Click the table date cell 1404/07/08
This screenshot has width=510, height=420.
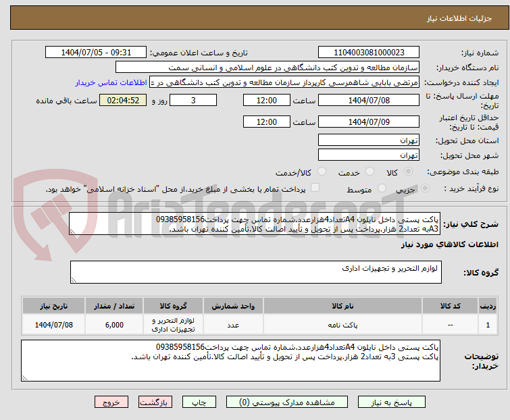53,324
